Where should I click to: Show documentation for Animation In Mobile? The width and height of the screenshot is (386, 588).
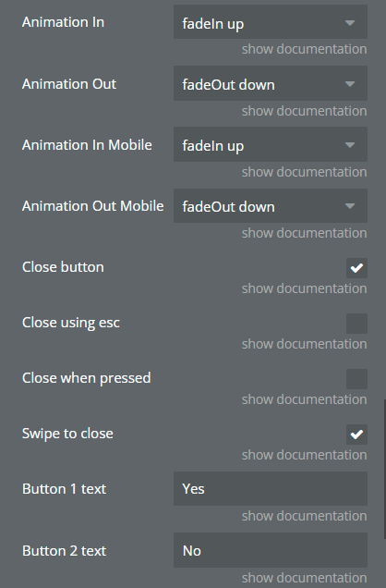click(x=304, y=172)
